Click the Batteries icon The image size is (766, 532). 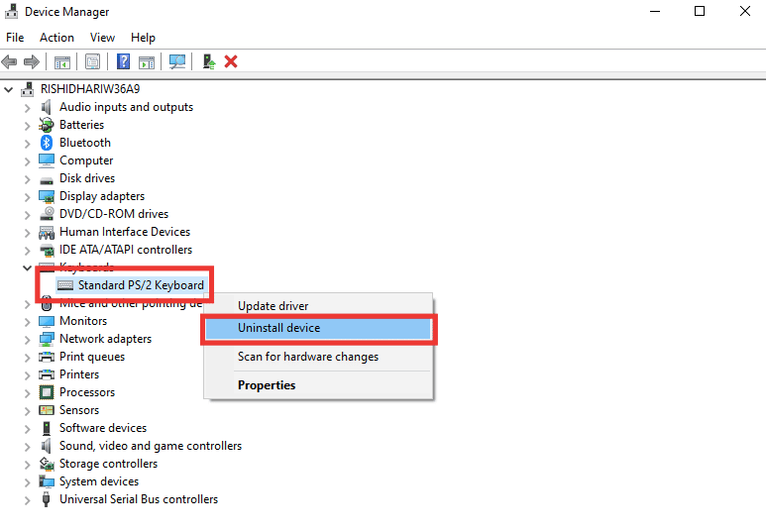click(47, 125)
